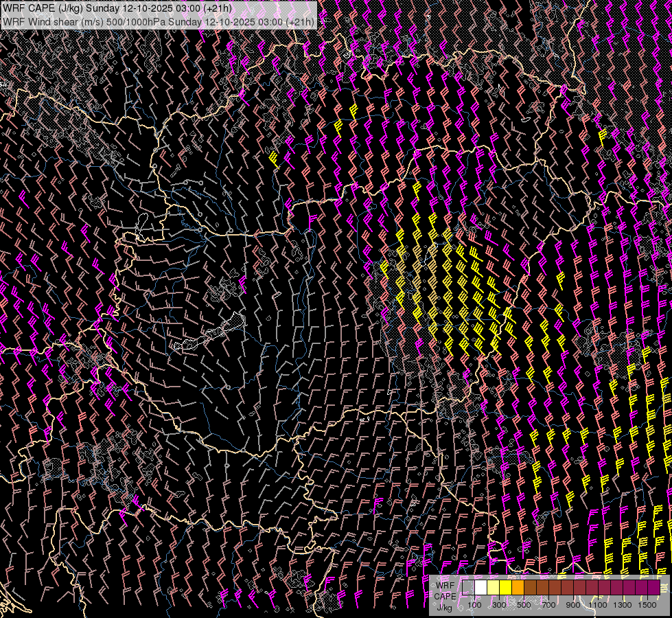
Task: Click the 700 legend scale label
Action: [x=548, y=605]
